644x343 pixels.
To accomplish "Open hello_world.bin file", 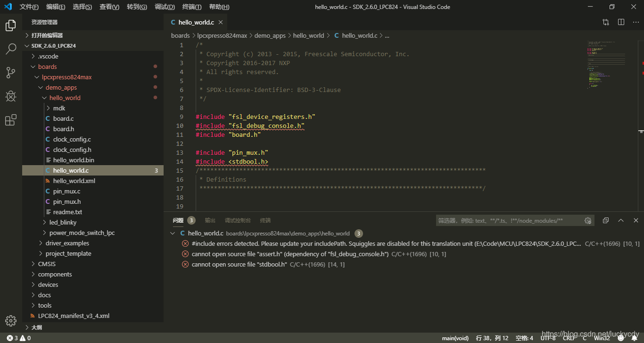I will point(93,160).
